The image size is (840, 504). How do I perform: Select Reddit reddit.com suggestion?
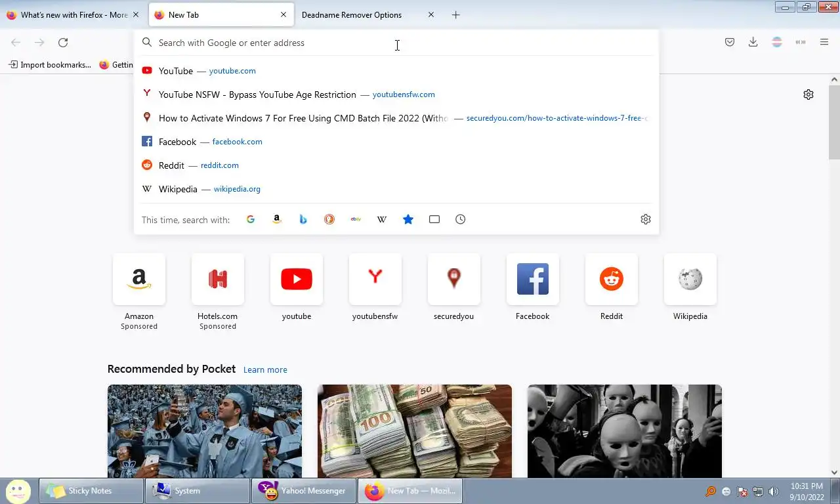[396, 165]
